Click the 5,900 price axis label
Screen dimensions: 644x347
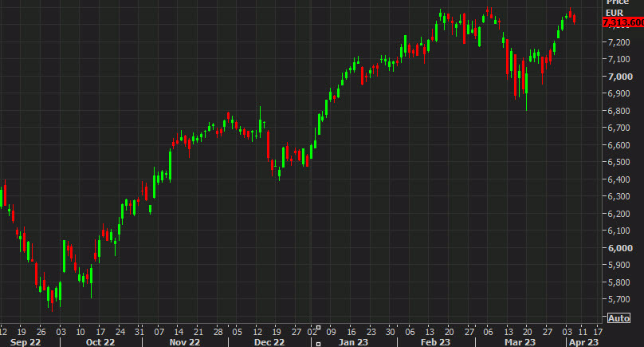pos(619,265)
